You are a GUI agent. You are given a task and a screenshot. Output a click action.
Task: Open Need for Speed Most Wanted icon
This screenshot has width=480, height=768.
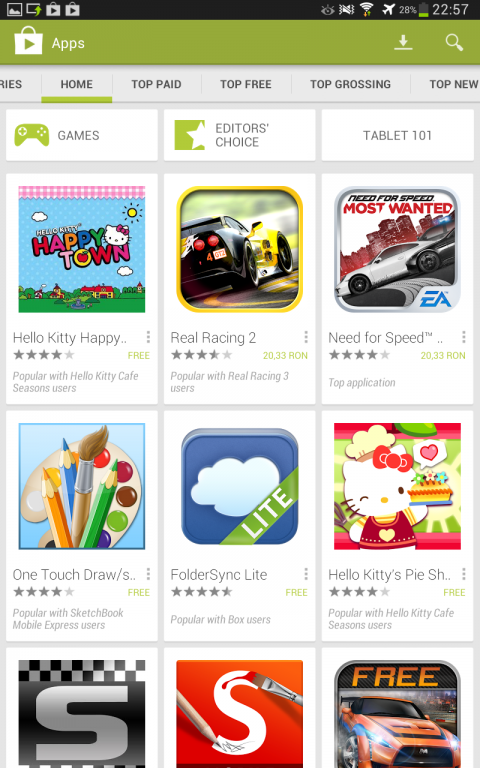coord(397,249)
